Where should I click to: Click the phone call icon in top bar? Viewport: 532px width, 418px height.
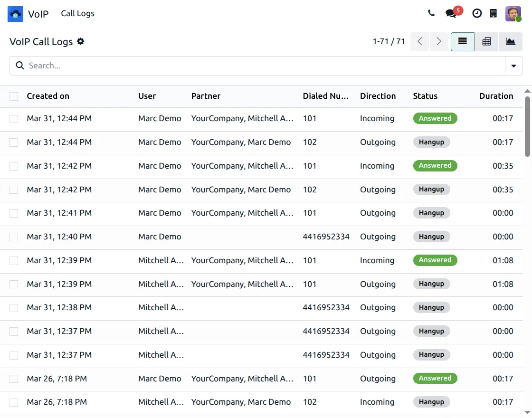click(x=431, y=13)
